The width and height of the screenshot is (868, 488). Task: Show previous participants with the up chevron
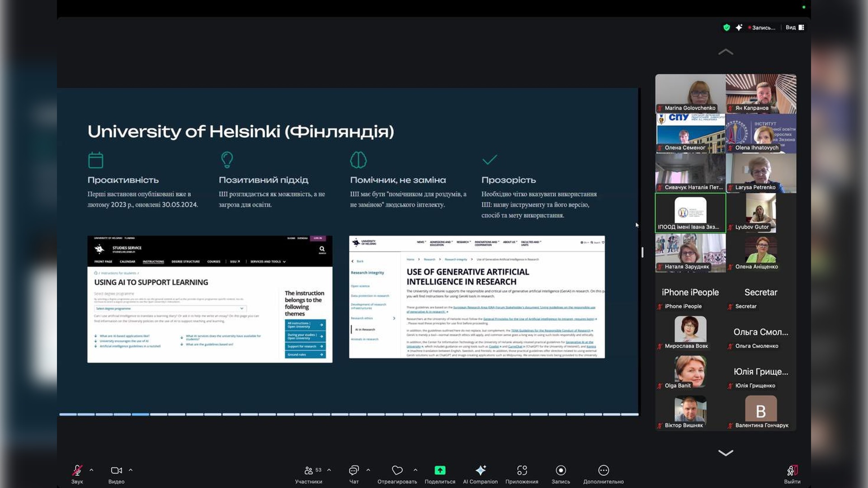click(x=726, y=52)
